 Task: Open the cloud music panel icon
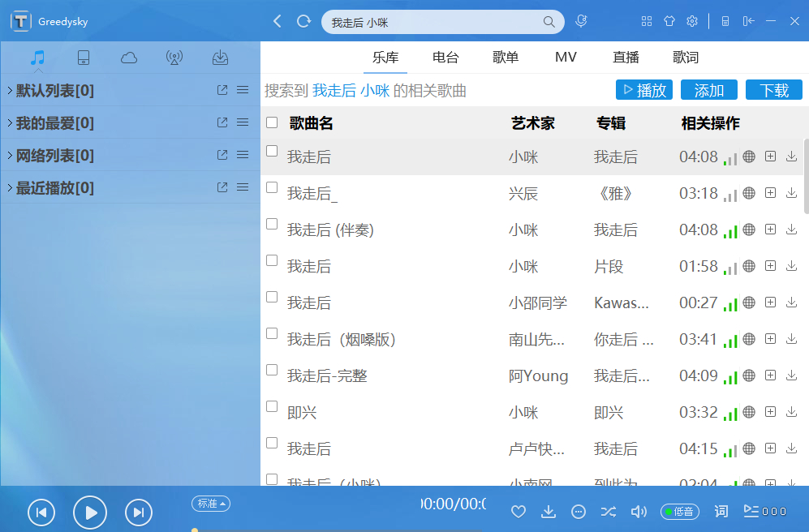point(129,58)
